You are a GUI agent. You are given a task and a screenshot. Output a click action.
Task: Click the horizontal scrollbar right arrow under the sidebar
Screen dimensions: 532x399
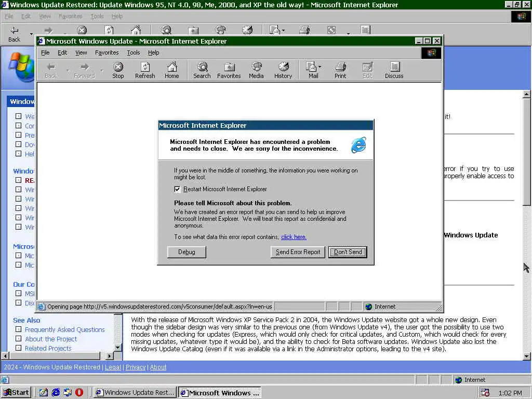pyautogui.click(x=110, y=356)
